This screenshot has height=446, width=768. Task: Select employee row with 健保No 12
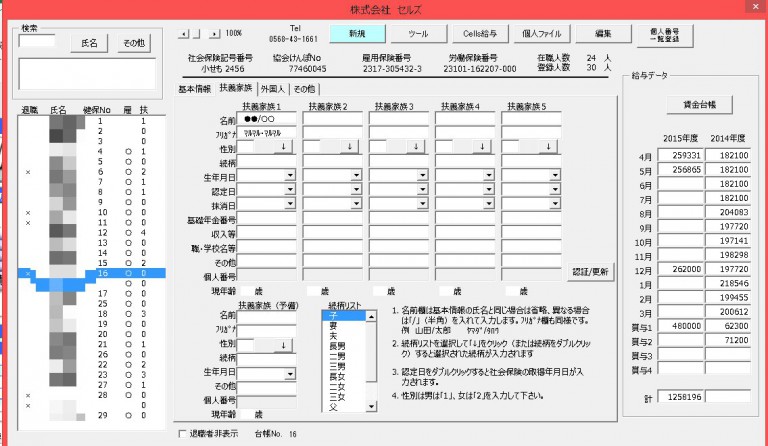92,233
